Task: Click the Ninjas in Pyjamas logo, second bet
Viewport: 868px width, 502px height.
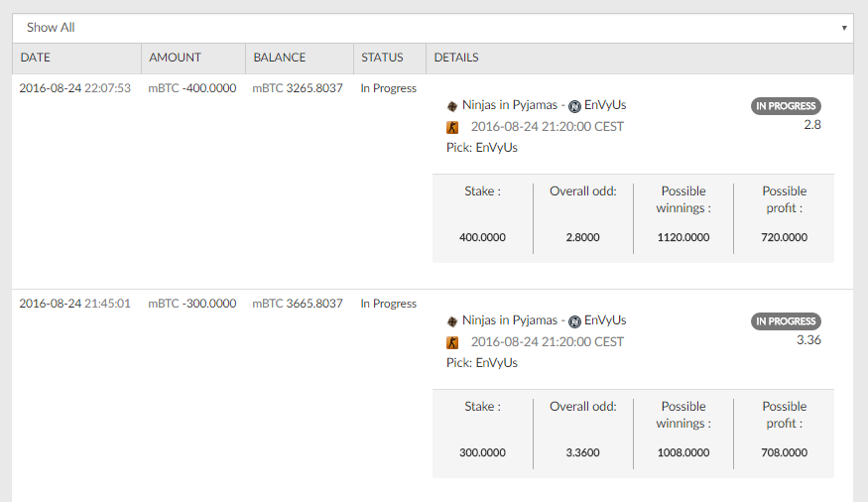Action: click(x=452, y=321)
